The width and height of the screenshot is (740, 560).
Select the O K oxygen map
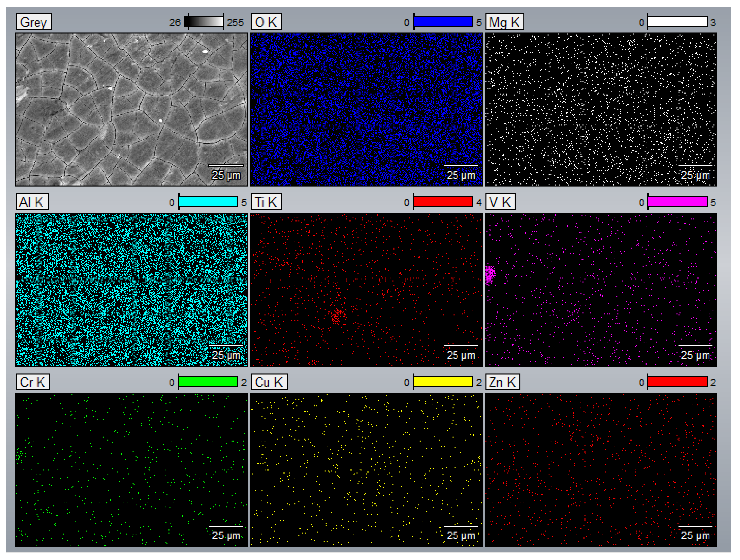366,109
